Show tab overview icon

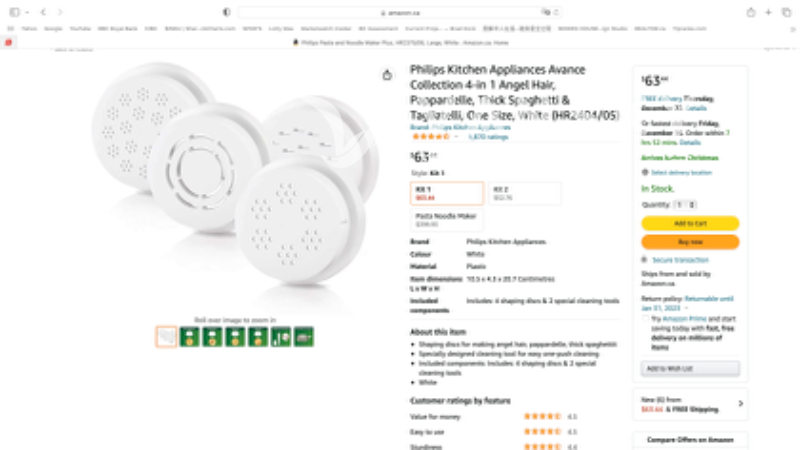coord(786,12)
